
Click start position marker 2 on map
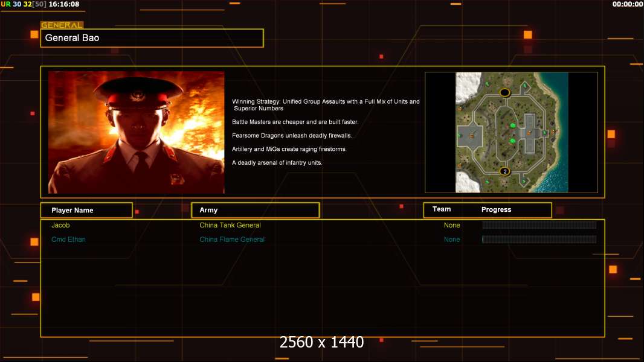(x=505, y=171)
